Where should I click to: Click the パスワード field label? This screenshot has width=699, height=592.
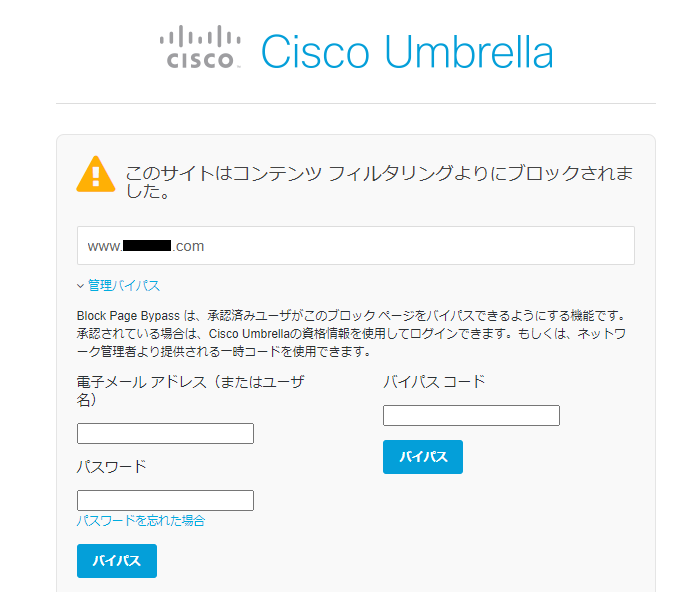pyautogui.click(x=111, y=467)
